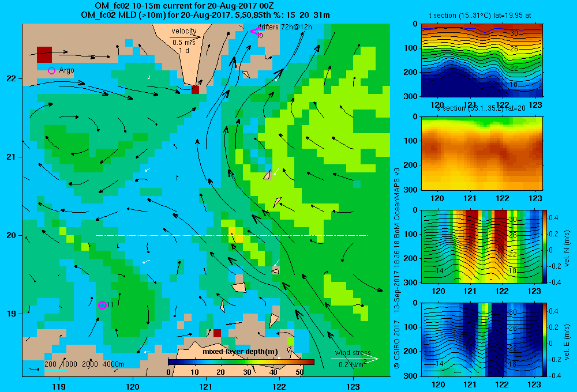Click the 10 tick label on the mixed-layer color bar
The width and height of the screenshot is (577, 392).
(194, 372)
